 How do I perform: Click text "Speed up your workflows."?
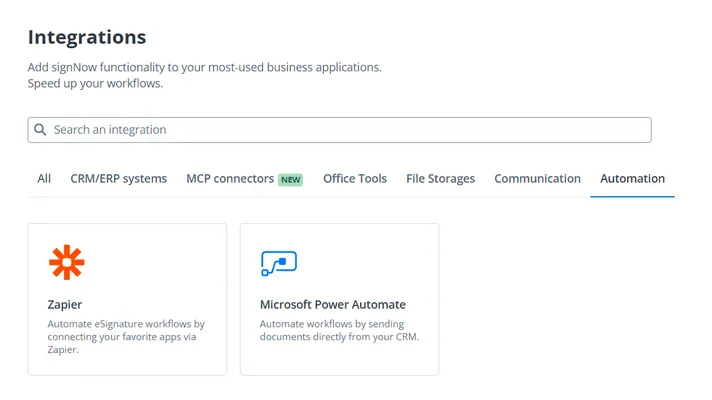[x=95, y=84]
